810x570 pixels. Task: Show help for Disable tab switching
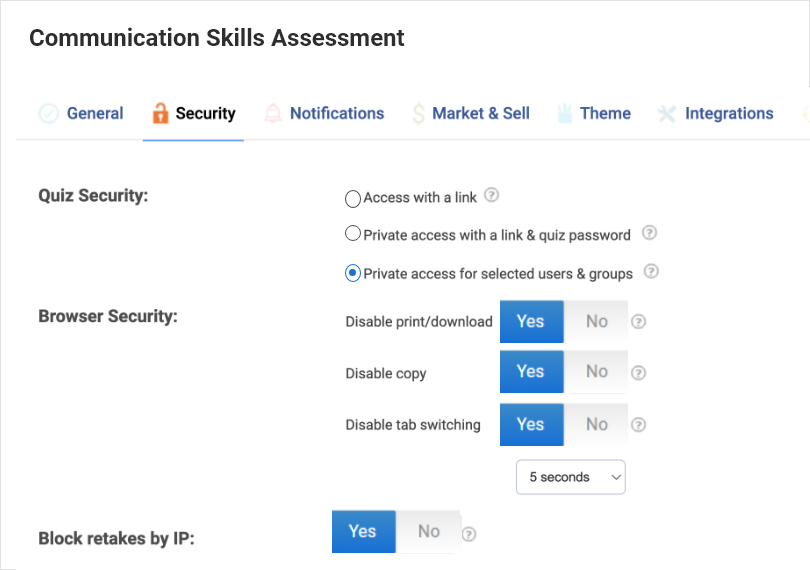[x=639, y=424]
